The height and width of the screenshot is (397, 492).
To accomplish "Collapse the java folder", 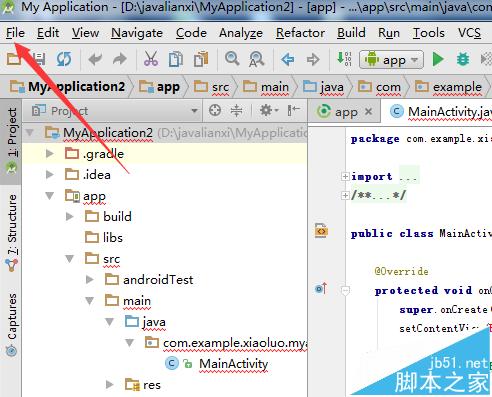I will point(110,322).
